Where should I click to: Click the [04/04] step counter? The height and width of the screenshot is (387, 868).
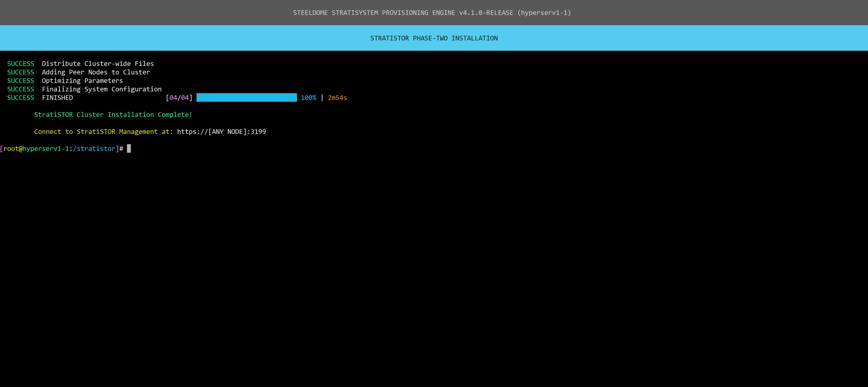pos(179,98)
